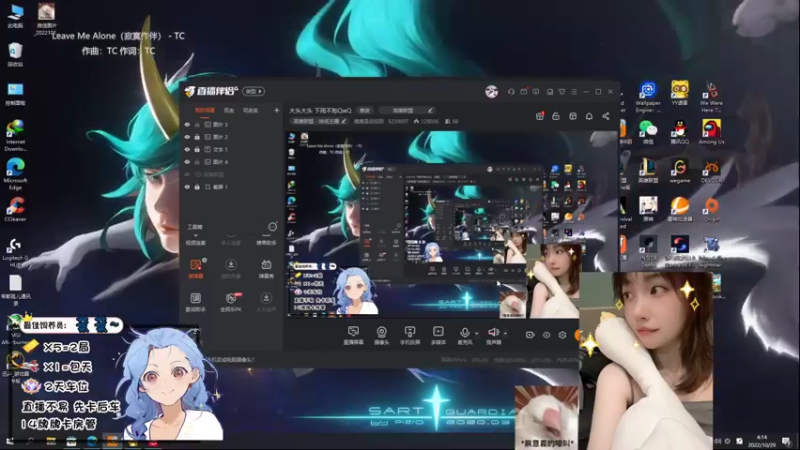Viewport: 800px width, 450px height.
Task: Expand microphone options arrow
Action: tap(477, 333)
